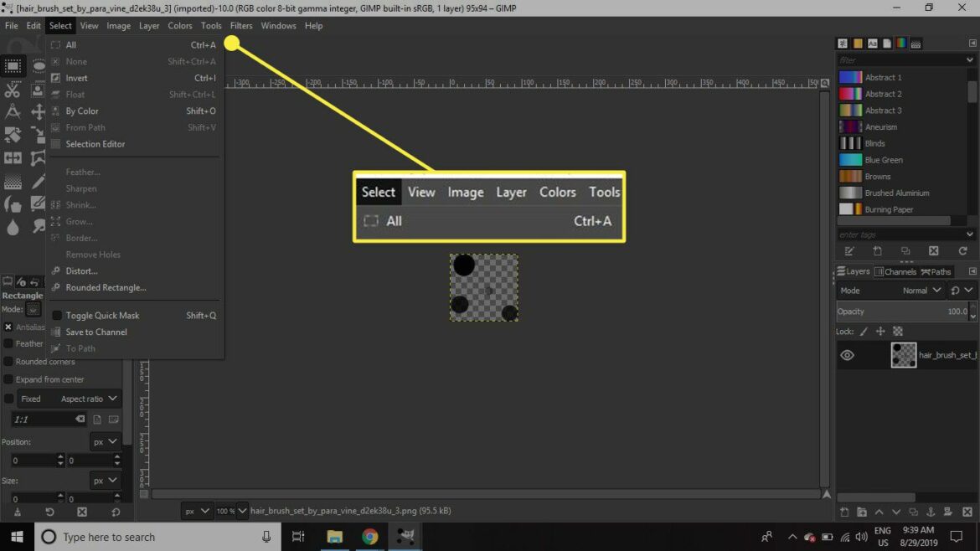Open the zoom 100% dropdown

click(x=231, y=511)
